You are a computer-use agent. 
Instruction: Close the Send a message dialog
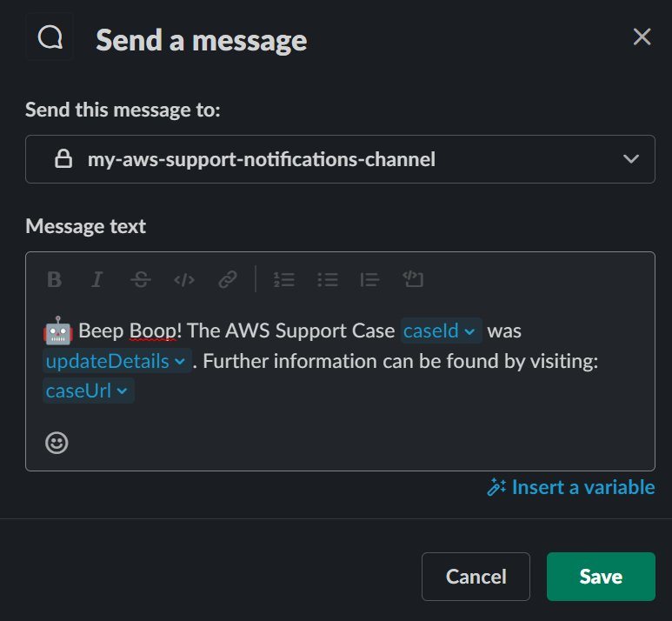642,37
